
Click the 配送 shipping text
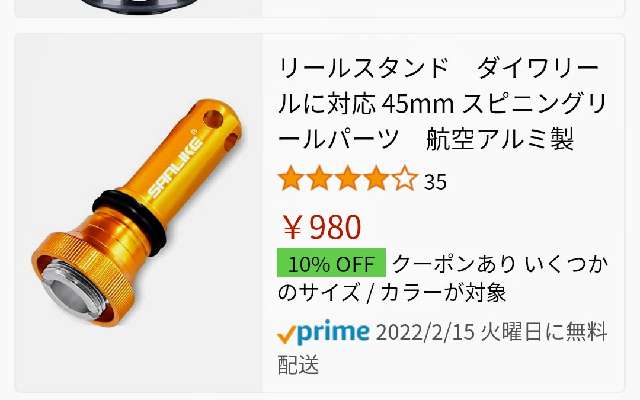point(298,364)
